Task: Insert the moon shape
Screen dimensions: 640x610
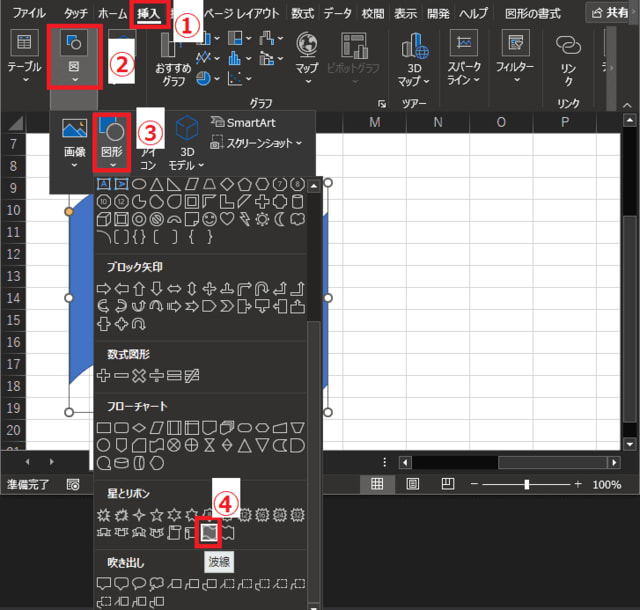Action: (x=281, y=219)
